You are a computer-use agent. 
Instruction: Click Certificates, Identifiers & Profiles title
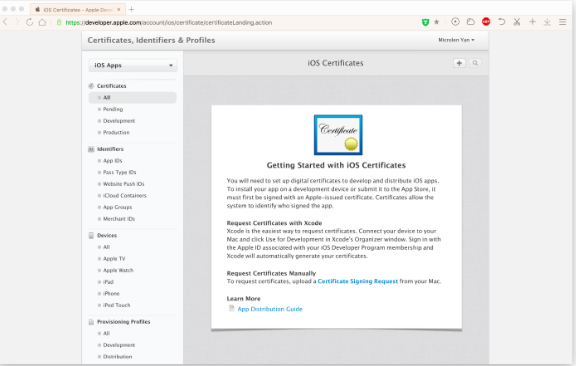point(151,40)
